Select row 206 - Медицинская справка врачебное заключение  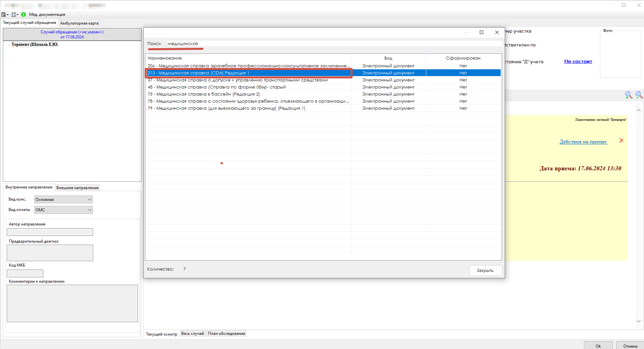pos(323,66)
